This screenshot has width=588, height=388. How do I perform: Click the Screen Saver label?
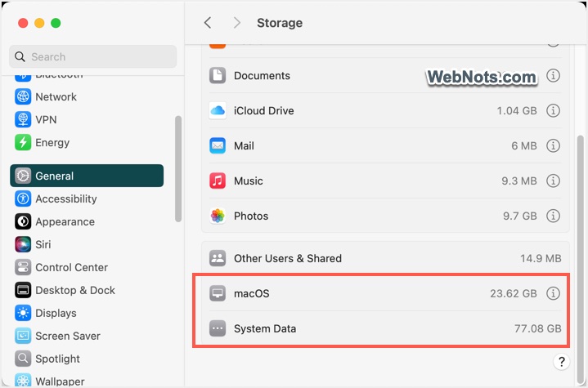click(68, 336)
